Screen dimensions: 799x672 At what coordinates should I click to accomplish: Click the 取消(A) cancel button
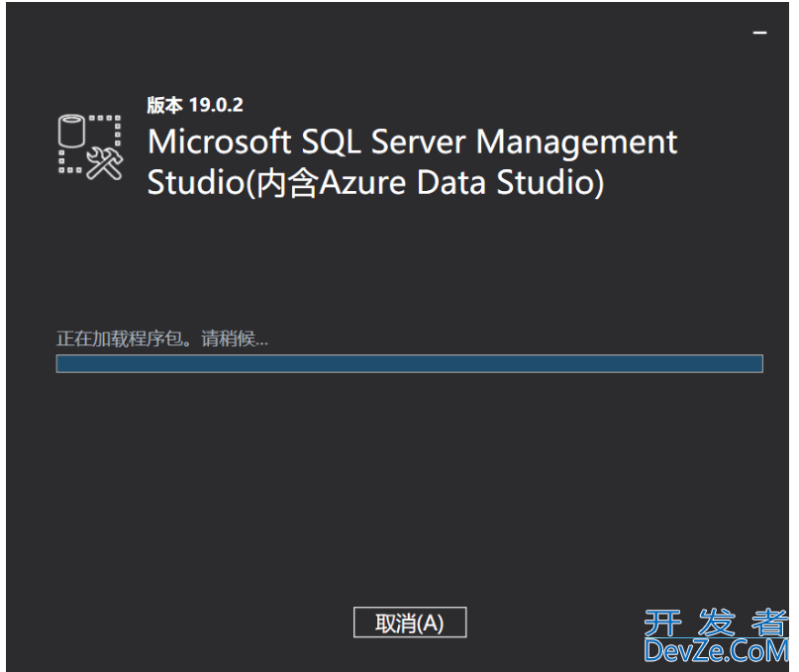pyautogui.click(x=410, y=623)
